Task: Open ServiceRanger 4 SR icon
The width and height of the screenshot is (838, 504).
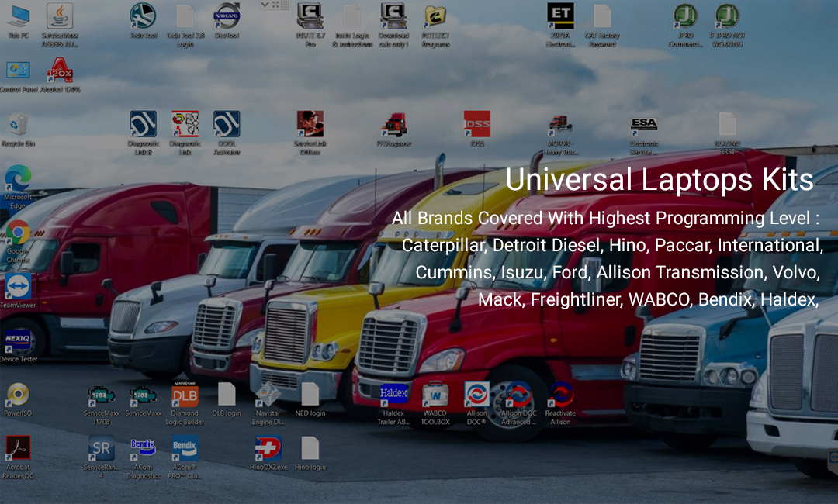Action: point(102,457)
